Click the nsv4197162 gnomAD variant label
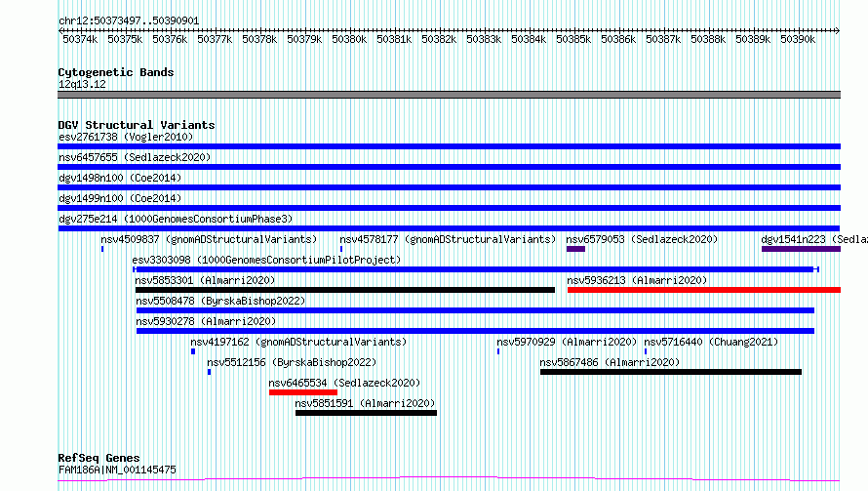 point(298,342)
